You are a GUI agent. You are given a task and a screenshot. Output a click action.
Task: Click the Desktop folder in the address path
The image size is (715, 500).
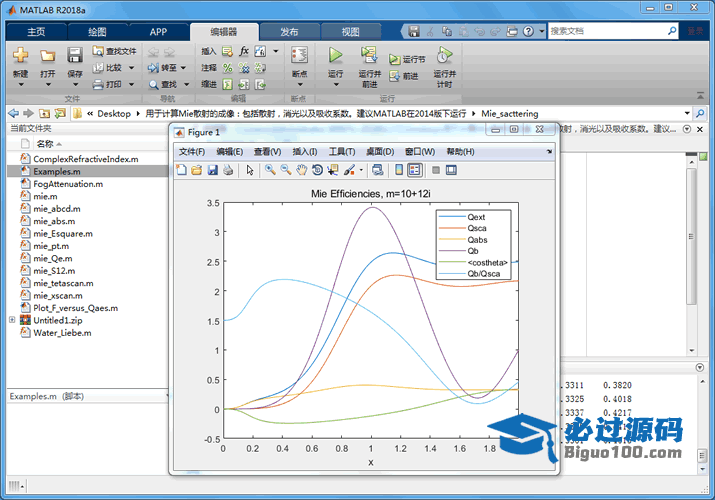pyautogui.click(x=114, y=113)
